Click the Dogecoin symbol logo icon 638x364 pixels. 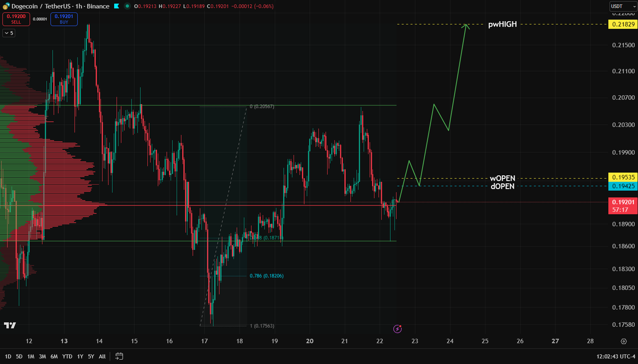pos(6,6)
